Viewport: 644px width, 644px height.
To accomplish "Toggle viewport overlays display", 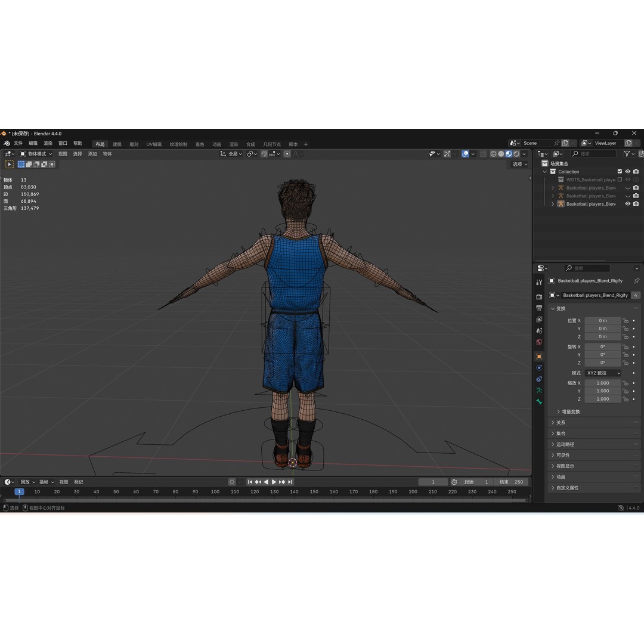I will (465, 154).
